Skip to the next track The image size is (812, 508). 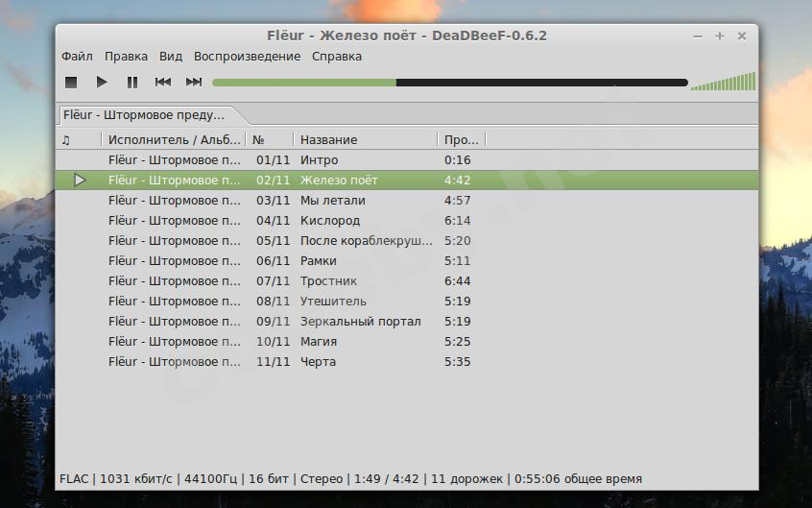pos(194,83)
